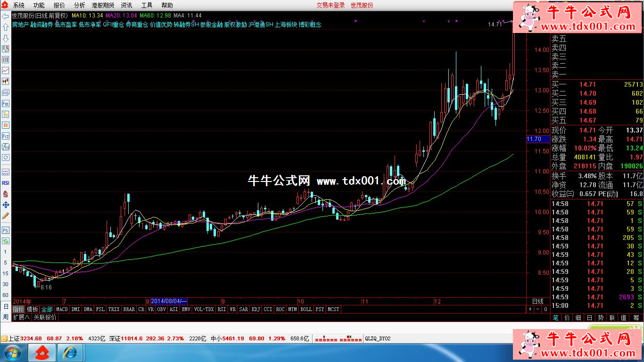Expand the 扩展∧ panel
The height and width of the screenshot is (362, 644).
(21, 317)
